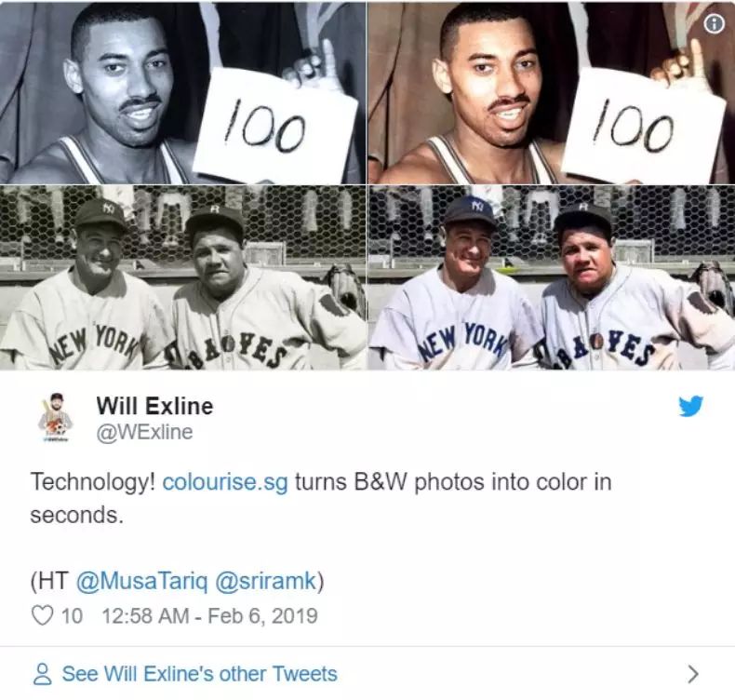Click the (HT text before mentions

(x=49, y=582)
